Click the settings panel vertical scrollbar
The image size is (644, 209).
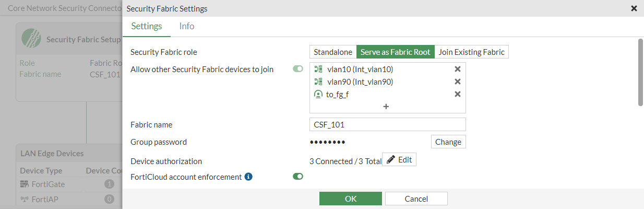tap(641, 72)
